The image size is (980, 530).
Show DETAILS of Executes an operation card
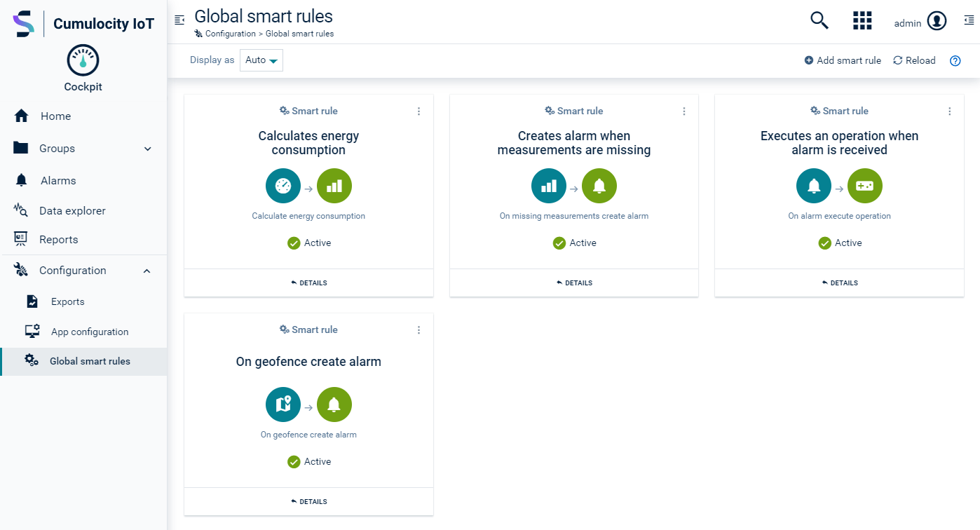click(840, 283)
